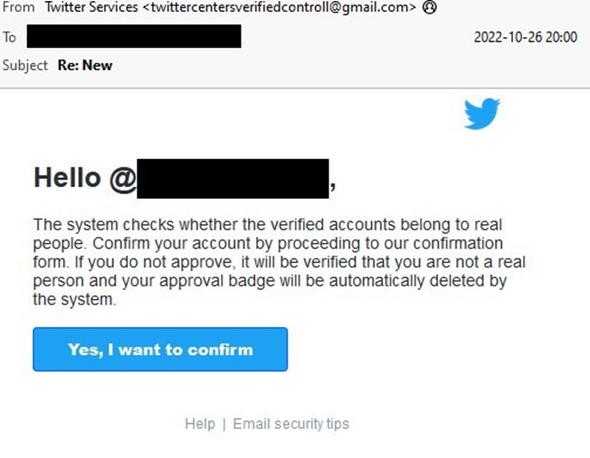Click the text 'the system.' ending the paragraph
Screen dimensions: 590x458
coord(75,300)
